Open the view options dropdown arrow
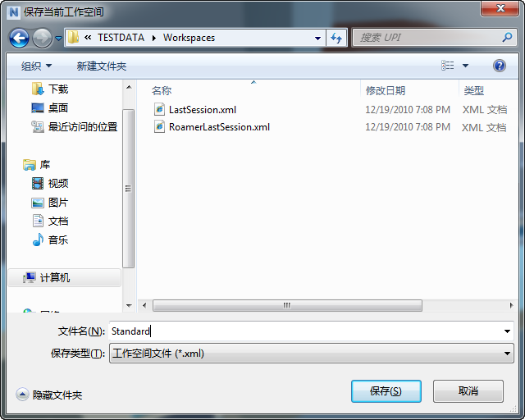 (465, 66)
